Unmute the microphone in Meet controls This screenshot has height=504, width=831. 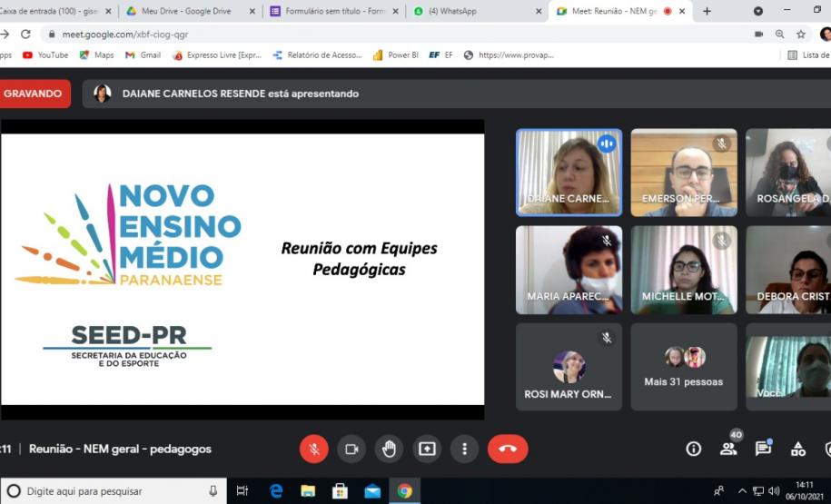coord(313,449)
